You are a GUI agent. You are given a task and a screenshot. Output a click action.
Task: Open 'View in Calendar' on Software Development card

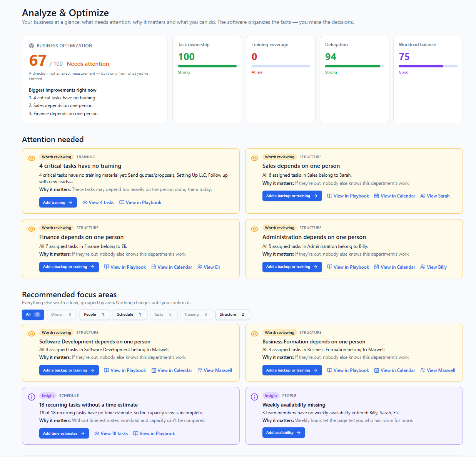[172, 370]
